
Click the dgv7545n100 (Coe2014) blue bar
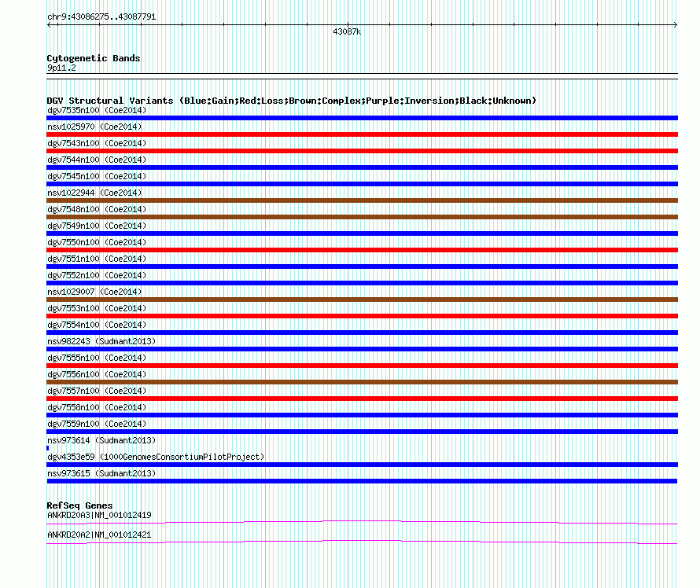pyautogui.click(x=362, y=184)
